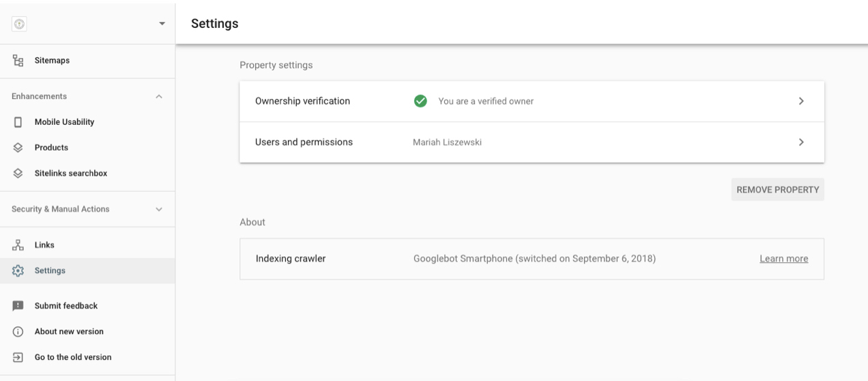The height and width of the screenshot is (381, 868).
Task: Click the Settings gear icon
Action: click(x=18, y=271)
